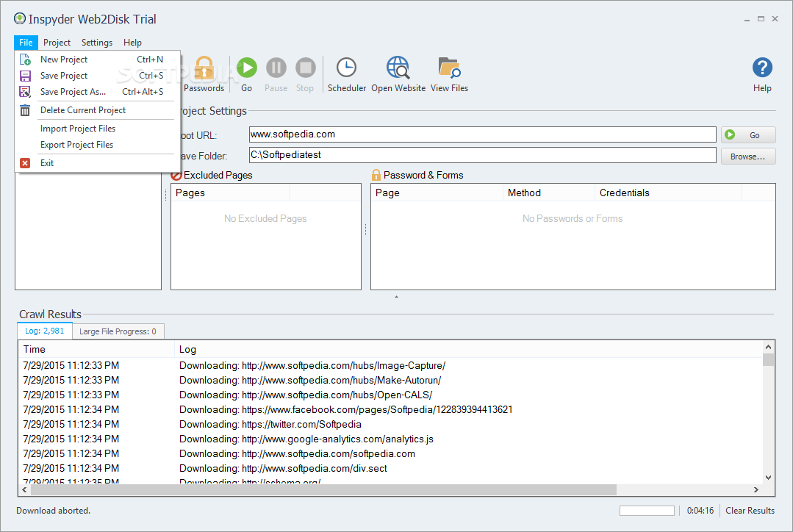The image size is (793, 532).
Task: Click the Stop toolbar icon
Action: coord(306,68)
